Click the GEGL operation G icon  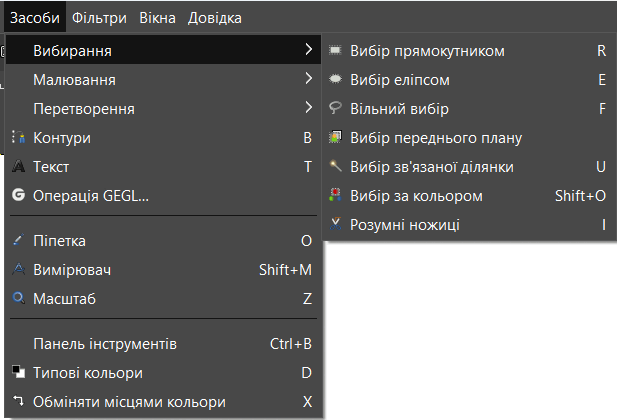point(18,195)
